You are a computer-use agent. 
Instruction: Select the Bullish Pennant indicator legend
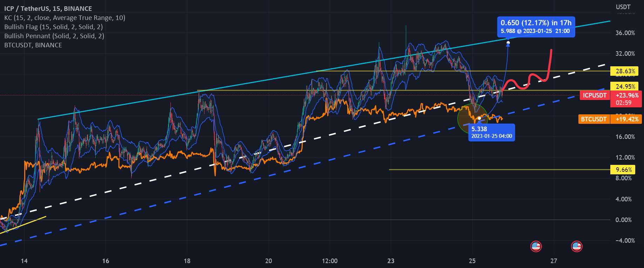coord(54,36)
